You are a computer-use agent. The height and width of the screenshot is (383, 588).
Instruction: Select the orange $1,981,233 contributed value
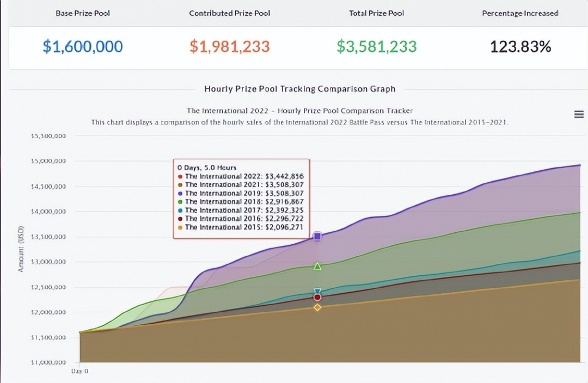point(229,47)
